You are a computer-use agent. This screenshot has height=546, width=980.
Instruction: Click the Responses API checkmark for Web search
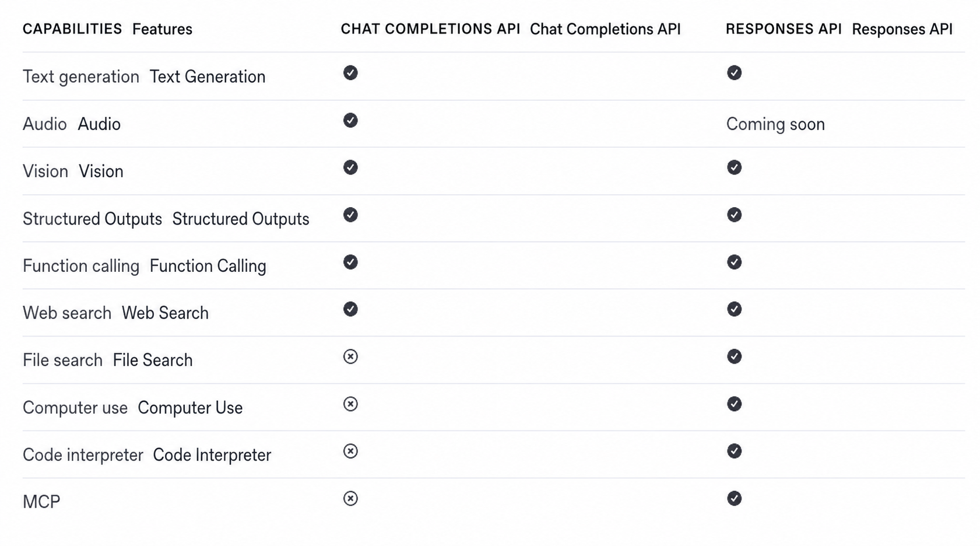click(x=734, y=309)
